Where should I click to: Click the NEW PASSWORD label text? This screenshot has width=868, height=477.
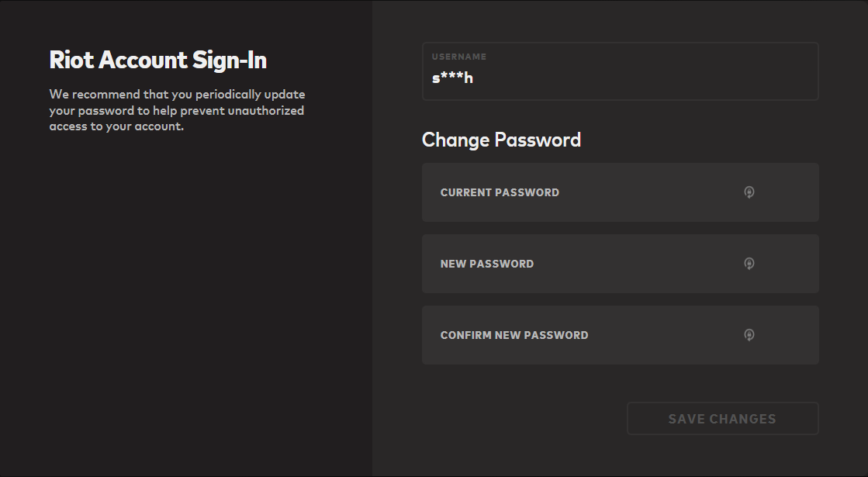[x=487, y=264]
